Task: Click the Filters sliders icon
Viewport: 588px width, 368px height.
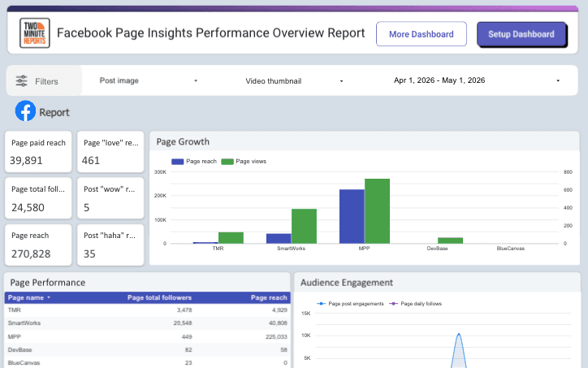Action: 21,81
